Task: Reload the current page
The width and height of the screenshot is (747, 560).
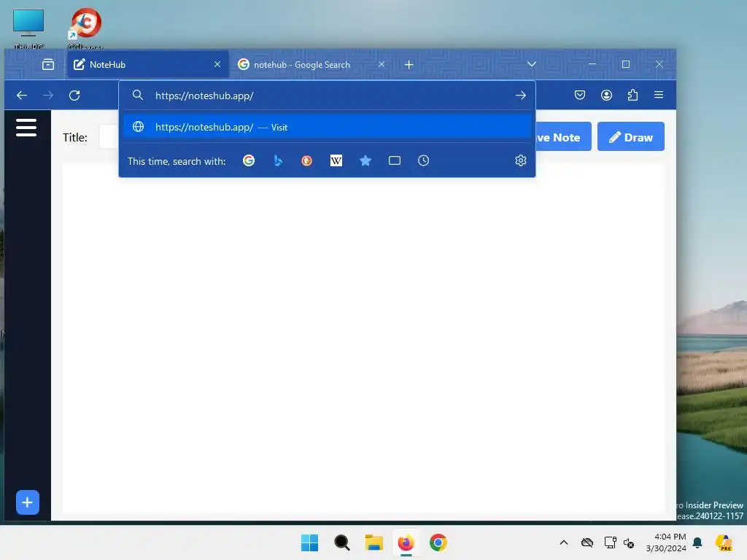Action: point(74,96)
